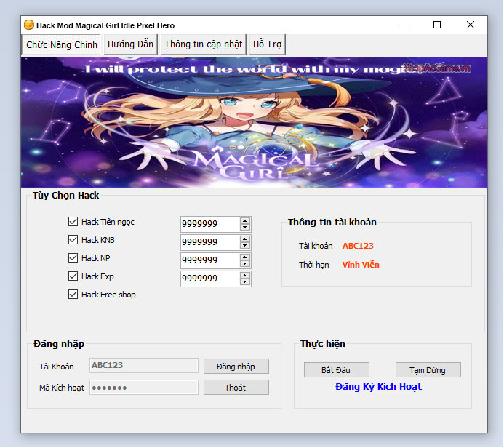Decrease the Hack Exp value with down arrow

pyautogui.click(x=245, y=282)
